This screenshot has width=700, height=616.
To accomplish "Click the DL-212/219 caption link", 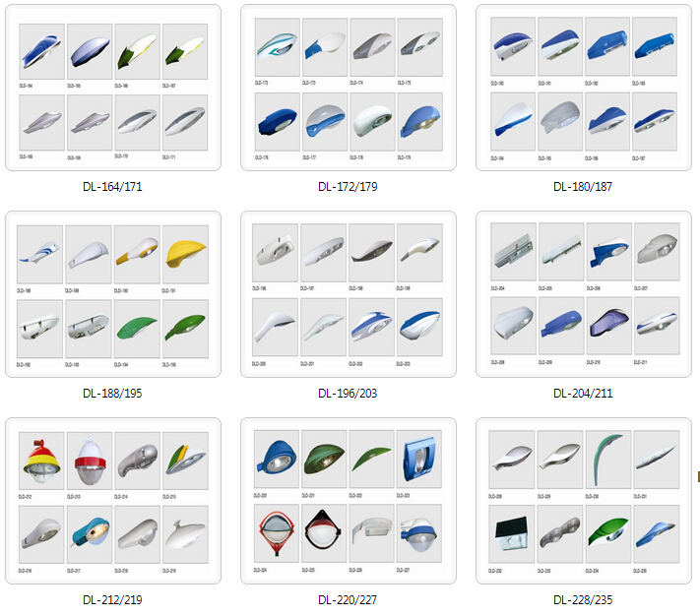I will pyautogui.click(x=112, y=599).
